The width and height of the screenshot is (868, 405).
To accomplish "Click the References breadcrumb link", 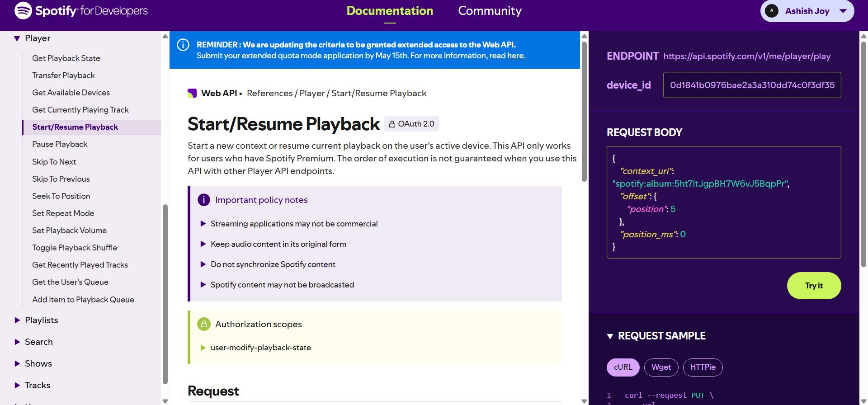I will coord(270,93).
